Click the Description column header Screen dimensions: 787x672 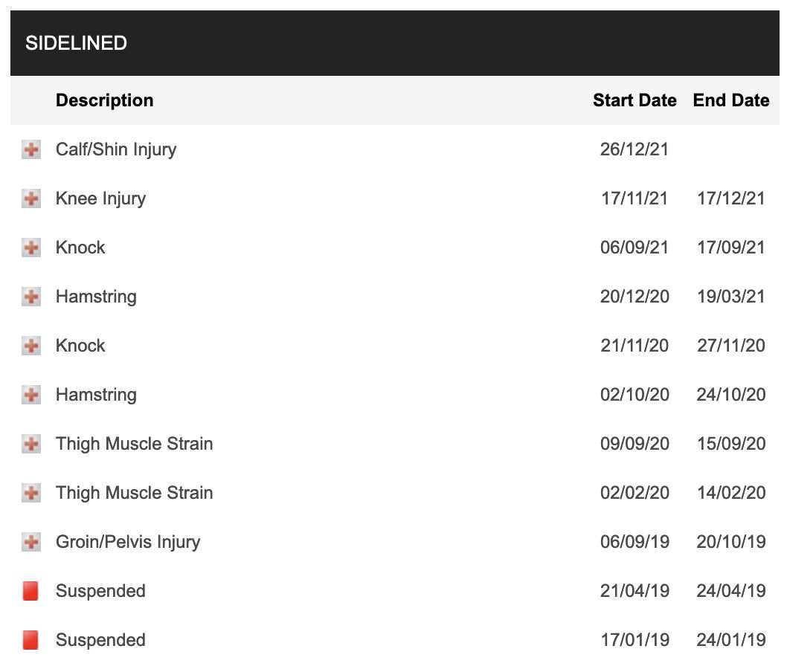(104, 100)
